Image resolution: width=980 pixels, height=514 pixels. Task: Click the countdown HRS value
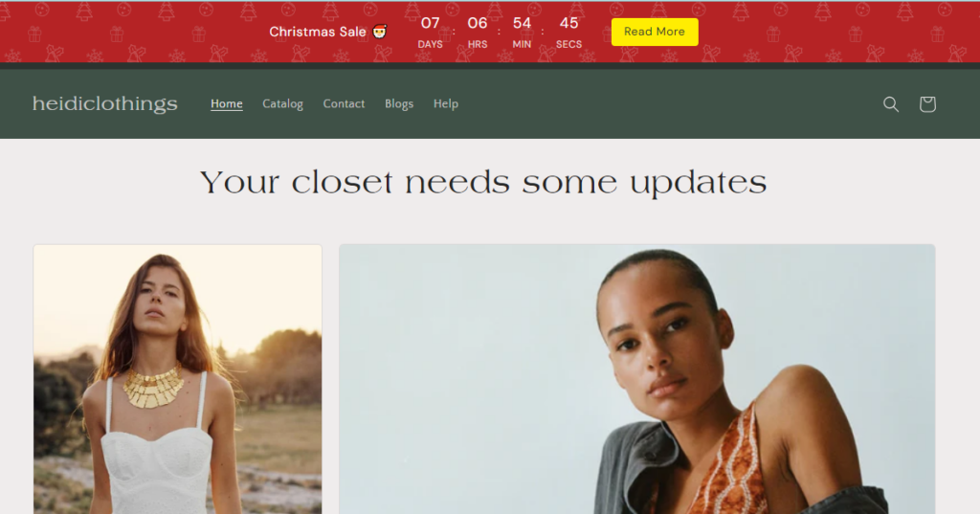(x=478, y=23)
